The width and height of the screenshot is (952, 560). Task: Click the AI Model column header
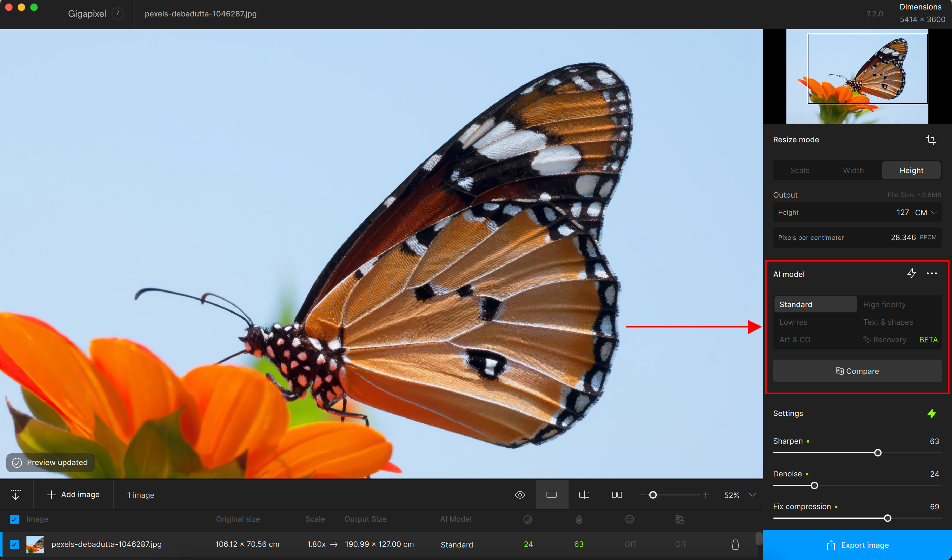(456, 519)
